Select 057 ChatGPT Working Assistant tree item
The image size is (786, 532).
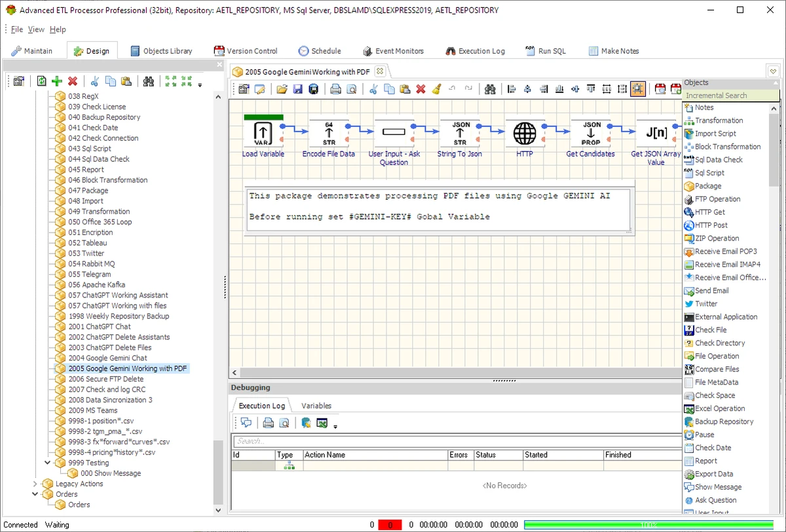coord(118,295)
